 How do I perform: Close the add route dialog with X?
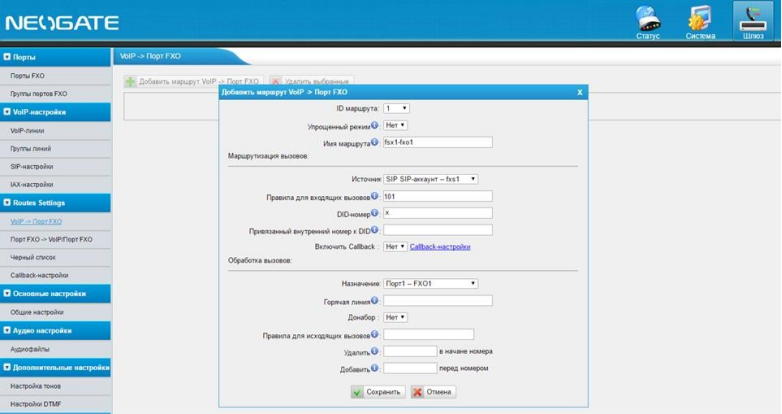[579, 92]
